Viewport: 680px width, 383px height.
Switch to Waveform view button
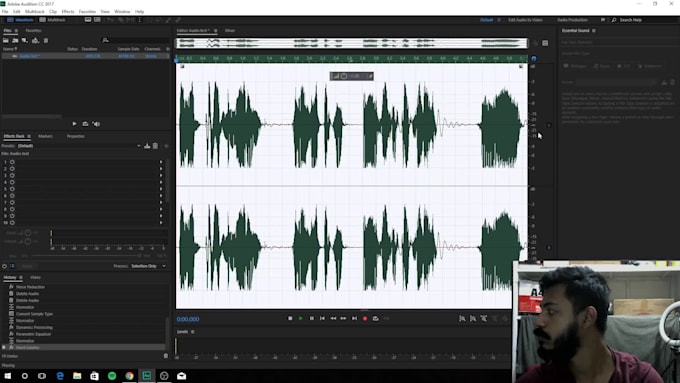tap(20, 20)
